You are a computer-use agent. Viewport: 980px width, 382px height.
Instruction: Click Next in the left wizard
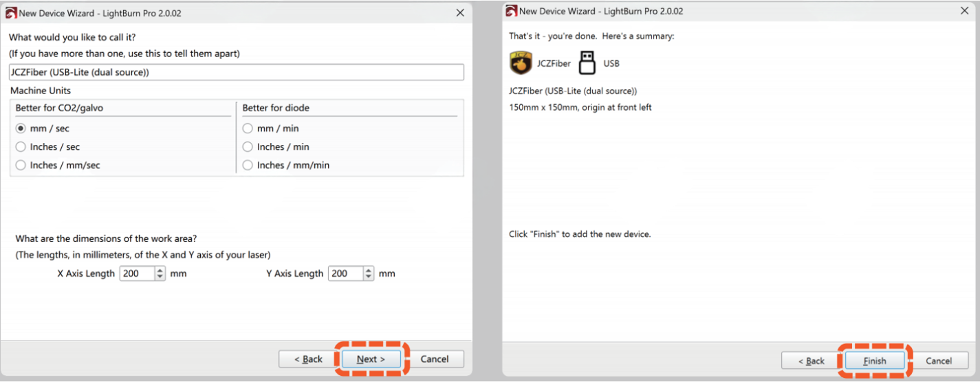(x=371, y=359)
